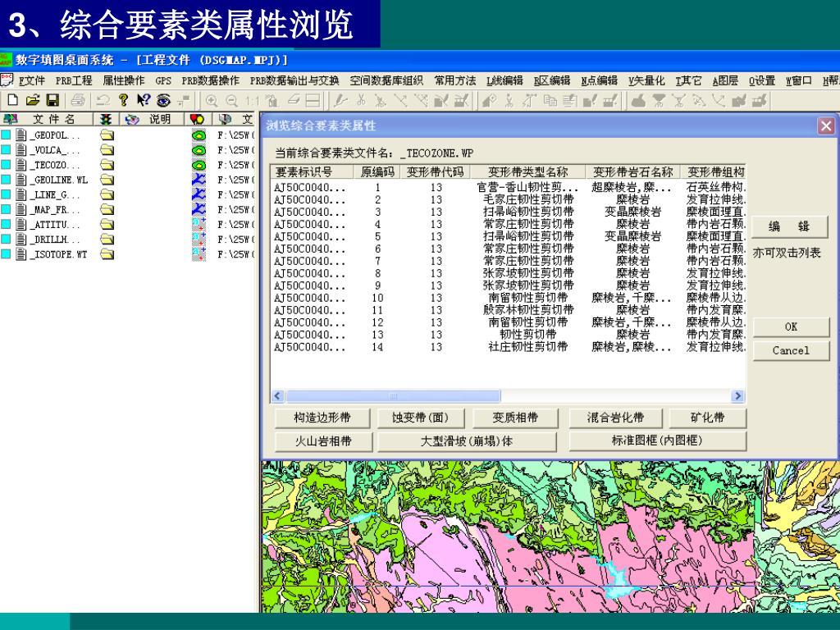
Task: Open the F文件 menu
Action: [x=32, y=81]
